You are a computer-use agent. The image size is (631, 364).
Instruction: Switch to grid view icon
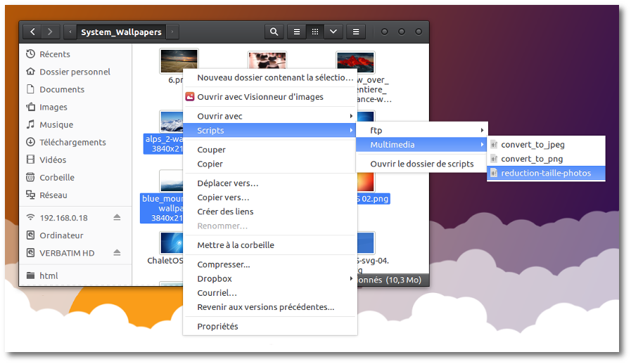(315, 32)
